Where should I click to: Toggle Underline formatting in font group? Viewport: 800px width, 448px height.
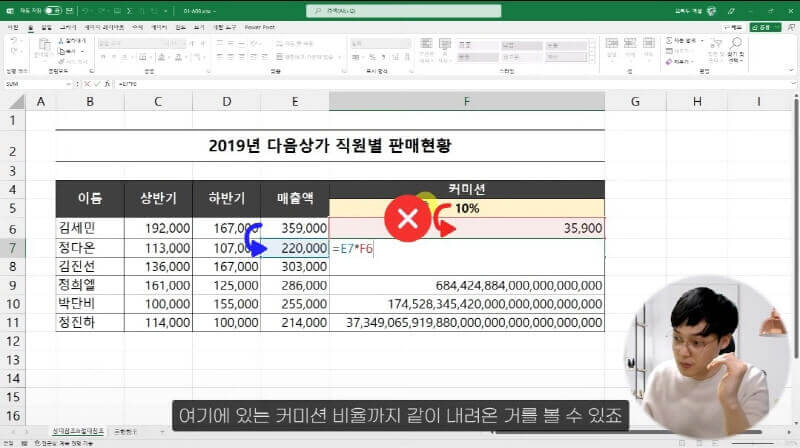click(125, 57)
